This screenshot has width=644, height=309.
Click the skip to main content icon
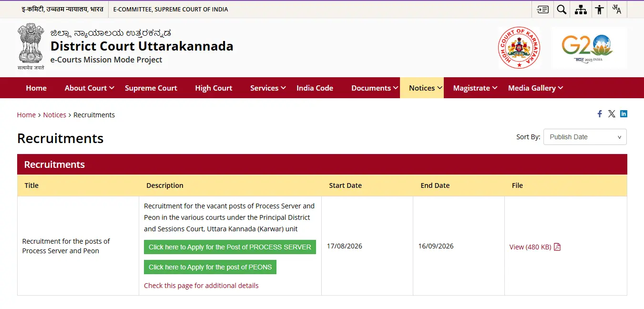542,9
